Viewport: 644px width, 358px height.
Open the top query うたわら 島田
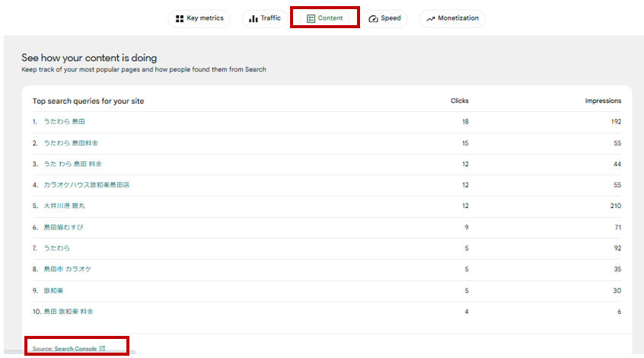pos(65,122)
